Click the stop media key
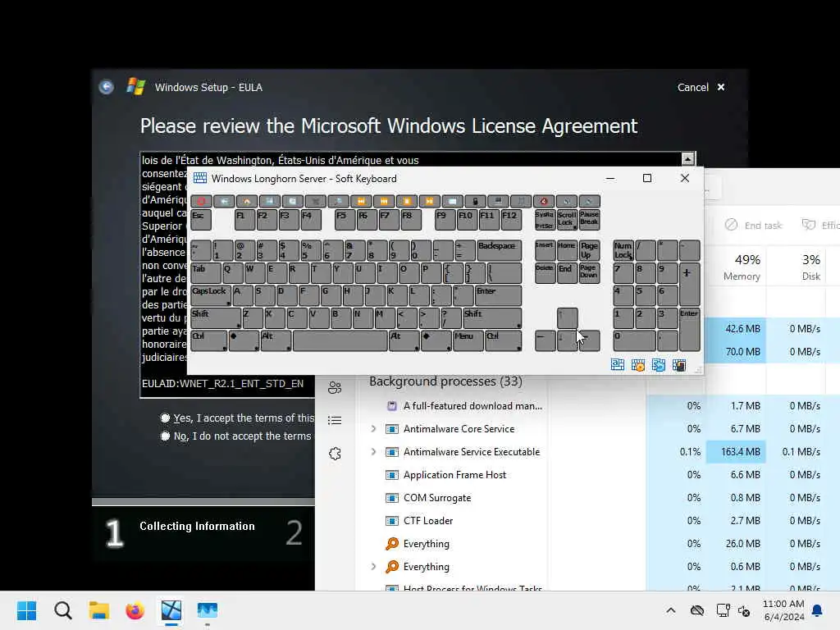The width and height of the screenshot is (840, 630). pyautogui.click(x=407, y=202)
